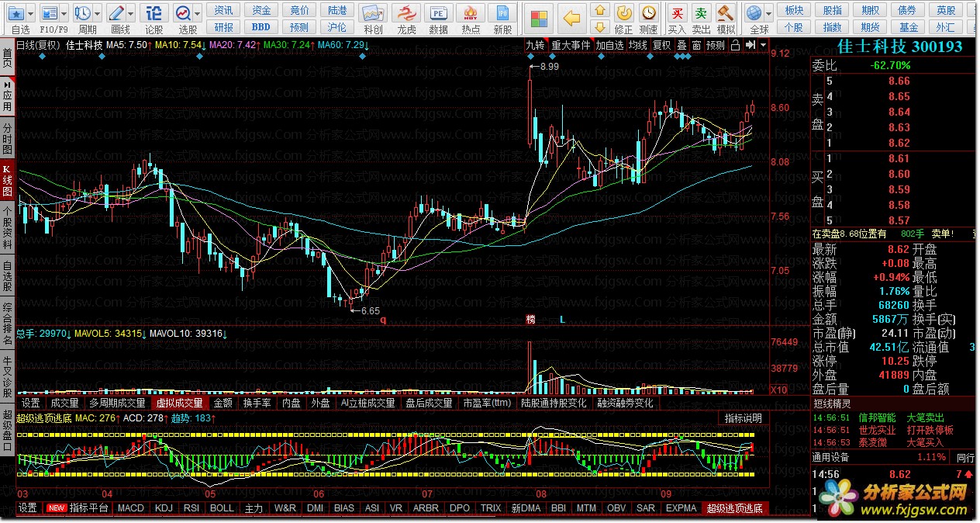
Task: Select the 个股资料 left sidebar tab
Action: 7,228
